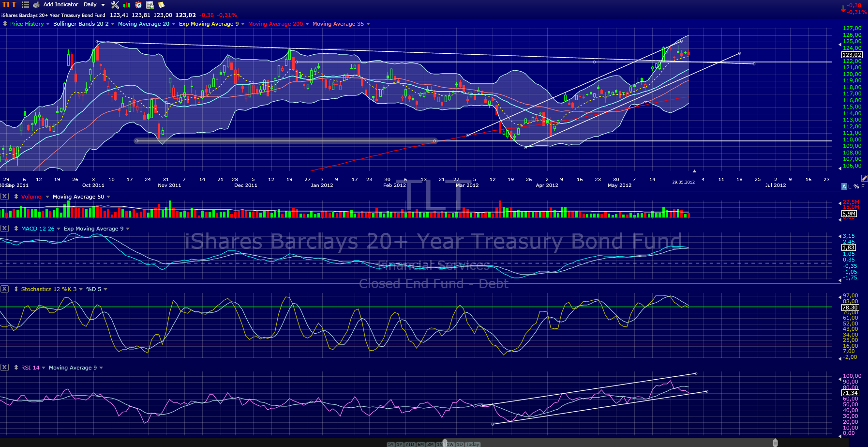Open the Daily timeframe dropdown
The width and height of the screenshot is (868, 447).
[94, 4]
